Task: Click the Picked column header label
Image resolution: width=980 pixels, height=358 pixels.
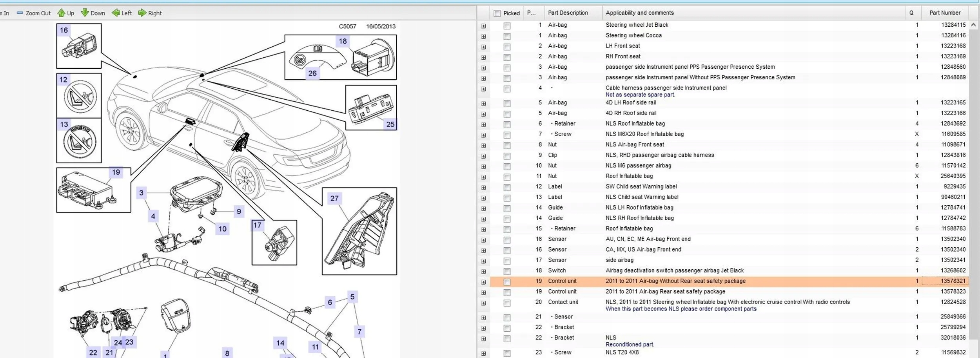Action: coord(512,13)
